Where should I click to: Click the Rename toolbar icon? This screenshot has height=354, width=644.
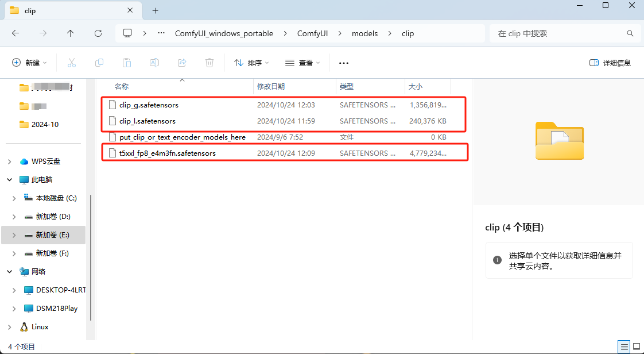tap(154, 63)
